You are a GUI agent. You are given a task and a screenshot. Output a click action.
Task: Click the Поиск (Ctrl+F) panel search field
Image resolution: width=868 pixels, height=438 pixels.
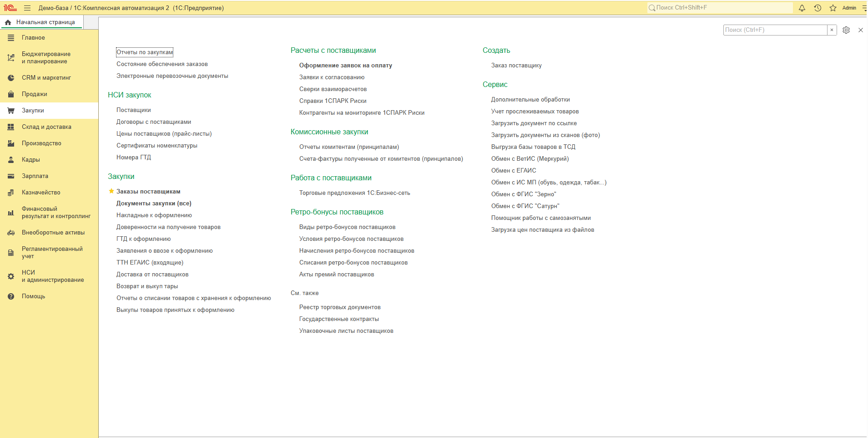(775, 30)
